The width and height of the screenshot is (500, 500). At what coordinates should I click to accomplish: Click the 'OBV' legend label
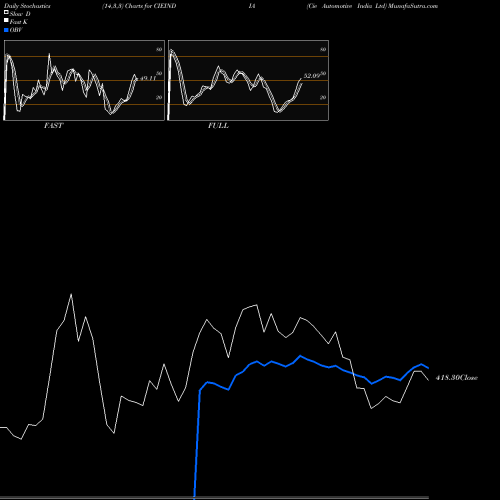click(16, 30)
